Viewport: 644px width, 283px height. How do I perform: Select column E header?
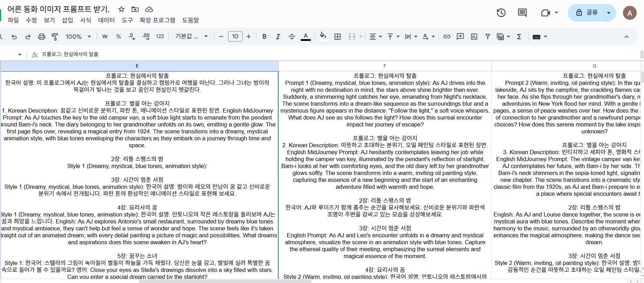point(139,66)
